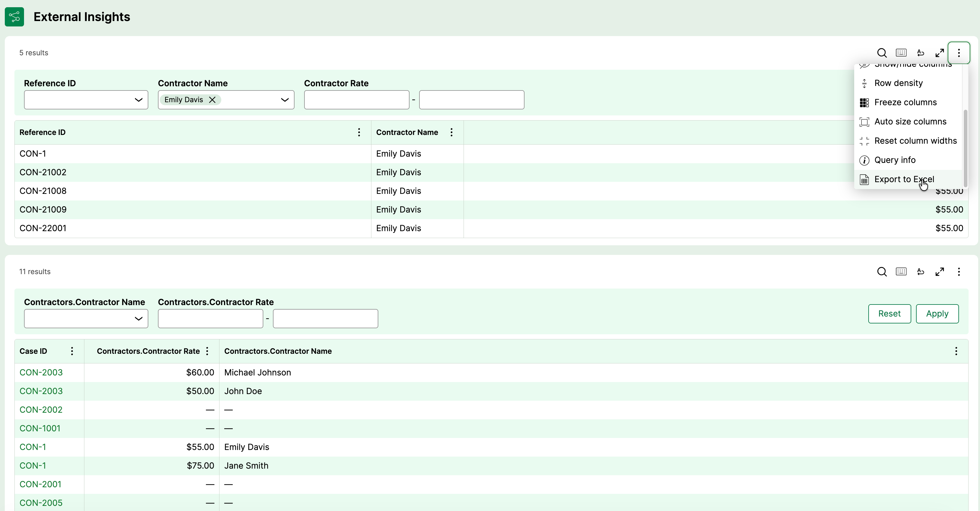Open the Contractor Name filter dropdown
The width and height of the screenshot is (980, 511).
tap(284, 100)
